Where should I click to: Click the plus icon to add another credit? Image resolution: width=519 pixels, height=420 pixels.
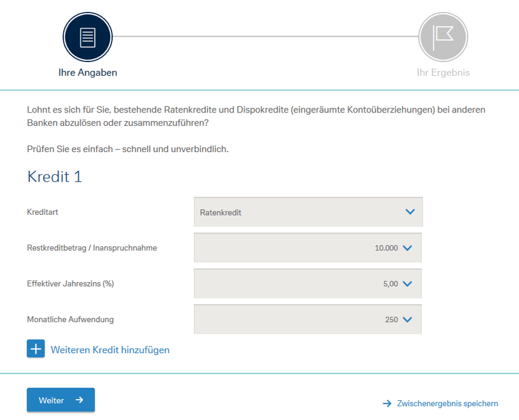click(36, 349)
